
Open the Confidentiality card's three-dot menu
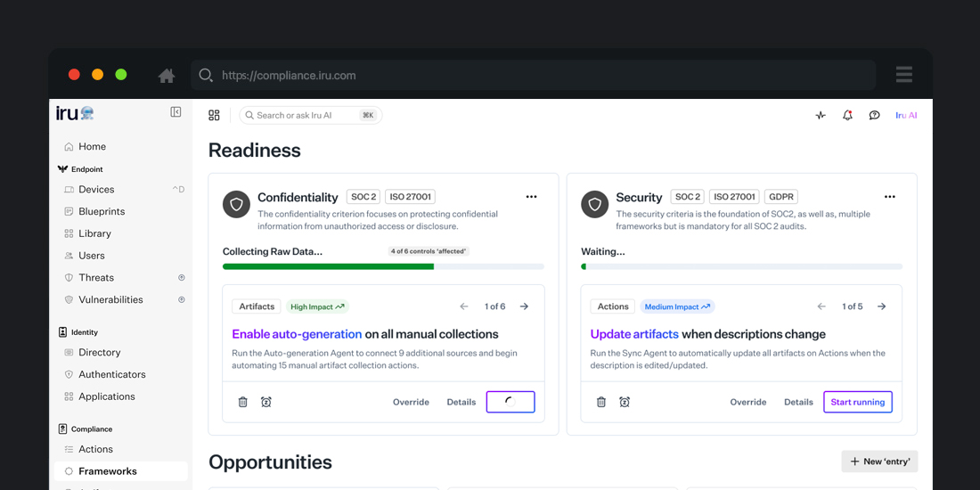pos(531,197)
